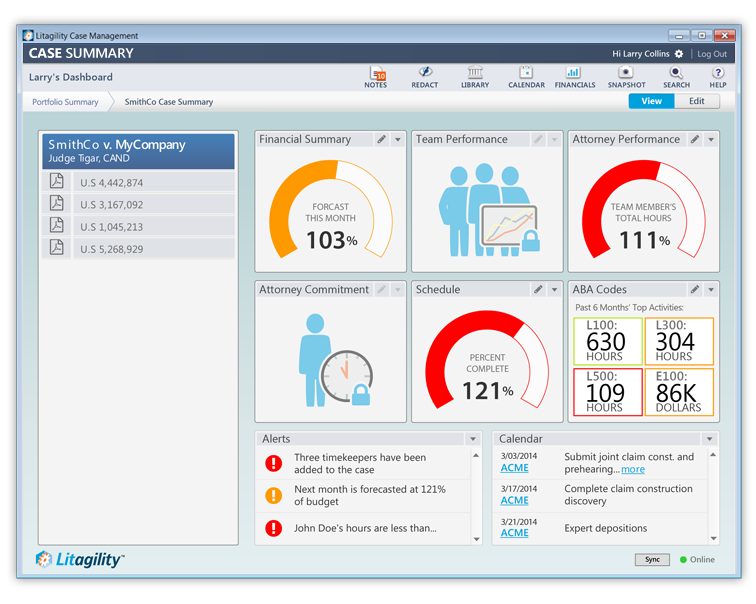
Task: Open the Financials chart icon
Action: point(575,77)
